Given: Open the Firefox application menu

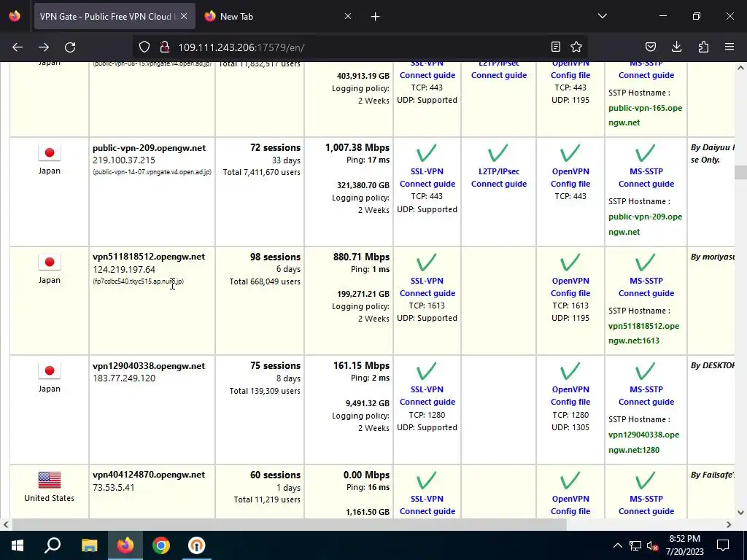Looking at the screenshot, I should click(729, 47).
